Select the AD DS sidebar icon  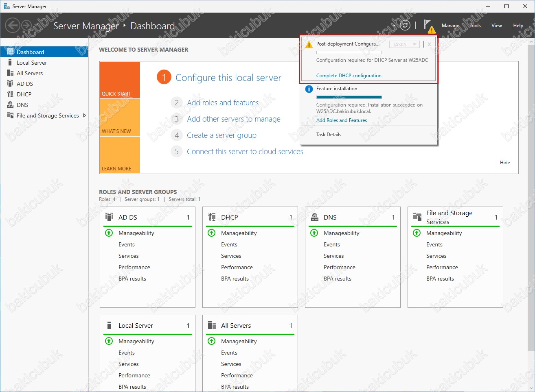(x=10, y=83)
